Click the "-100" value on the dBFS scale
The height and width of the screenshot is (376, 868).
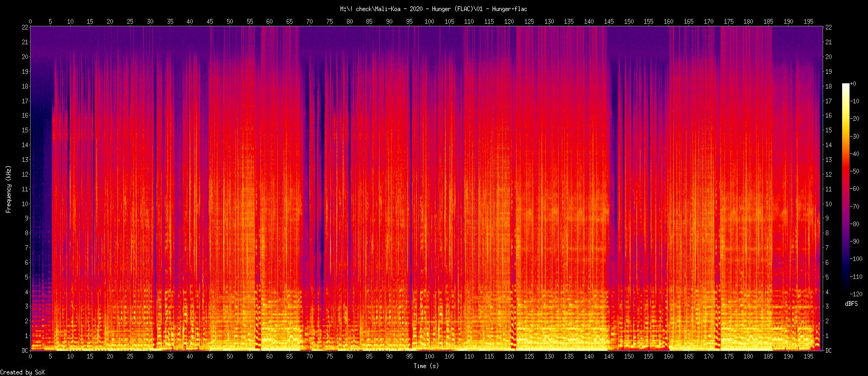tap(856, 259)
